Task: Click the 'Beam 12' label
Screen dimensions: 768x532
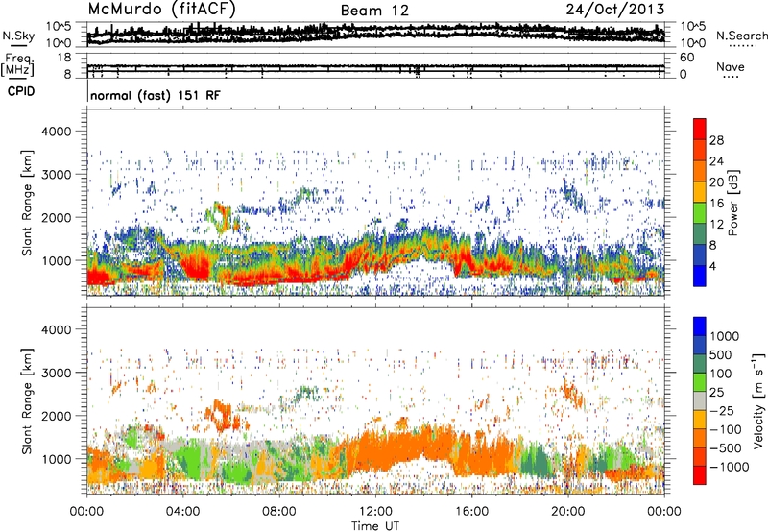Action: coord(374,11)
